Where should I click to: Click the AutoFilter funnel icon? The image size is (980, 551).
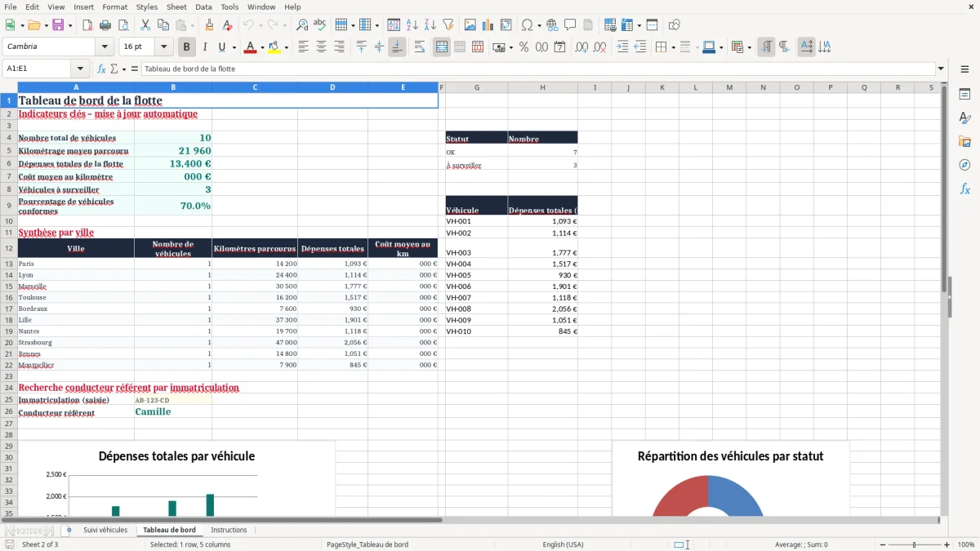pyautogui.click(x=448, y=25)
